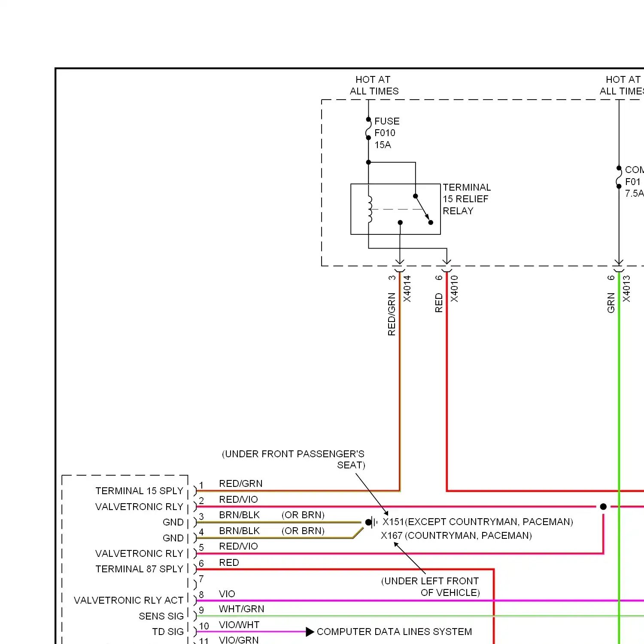Click pin 3 BRN/BLK wire color text
644x644 pixels.
point(239,515)
